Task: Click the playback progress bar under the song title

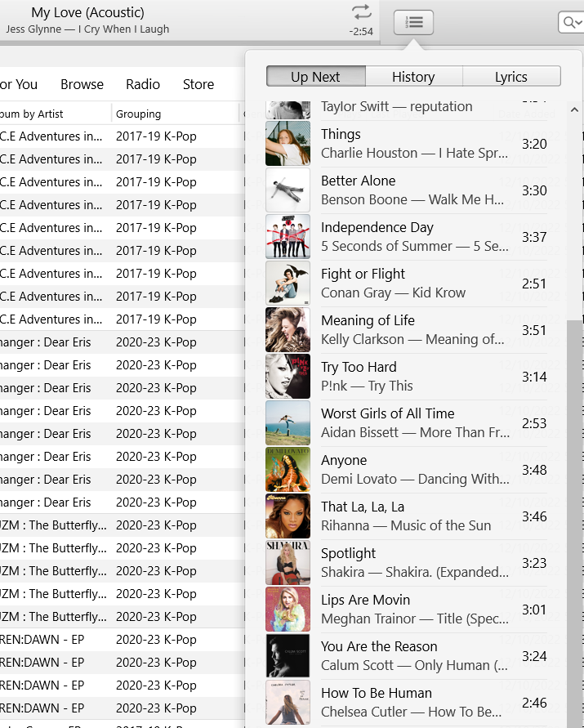Action: click(189, 42)
